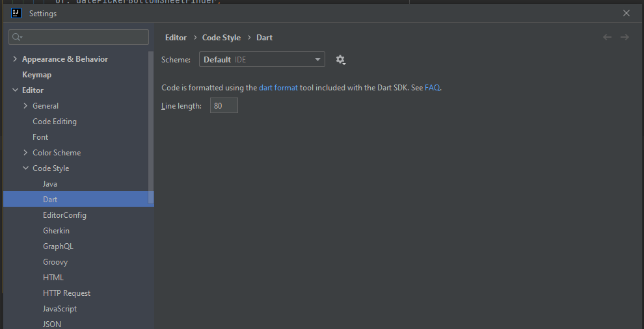Select Gherkin code style
This screenshot has width=644, height=329.
56,231
